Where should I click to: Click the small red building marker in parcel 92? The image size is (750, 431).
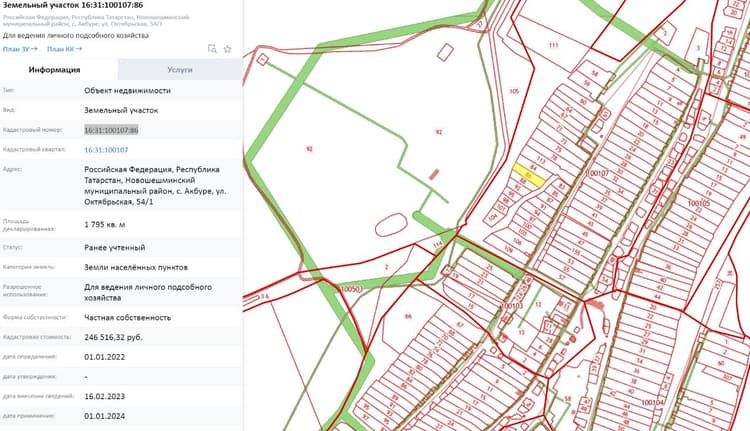pyautogui.click(x=434, y=174)
